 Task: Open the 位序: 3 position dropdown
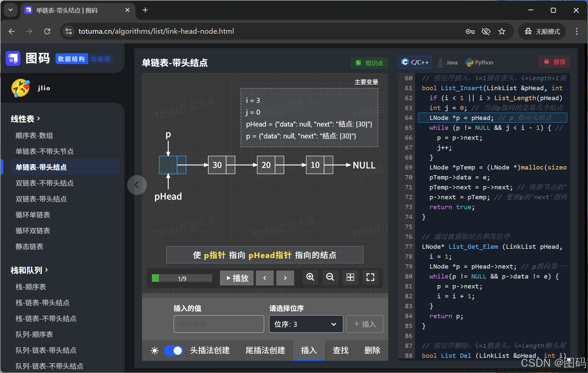(306, 324)
